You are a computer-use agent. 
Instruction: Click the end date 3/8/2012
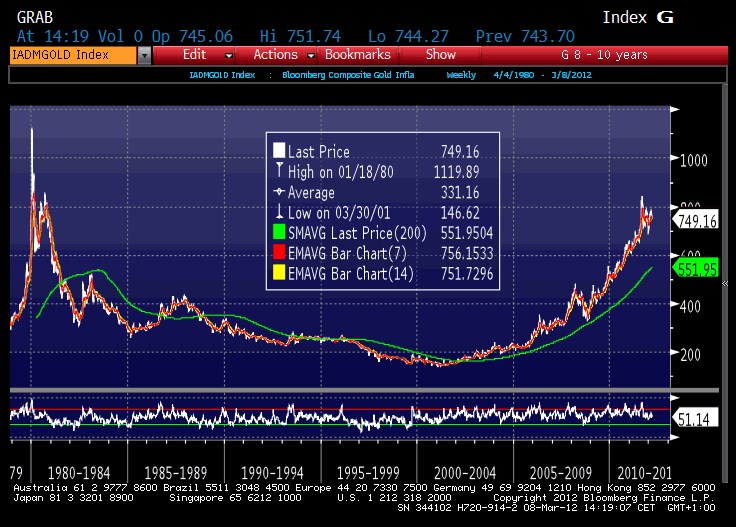tap(571, 75)
